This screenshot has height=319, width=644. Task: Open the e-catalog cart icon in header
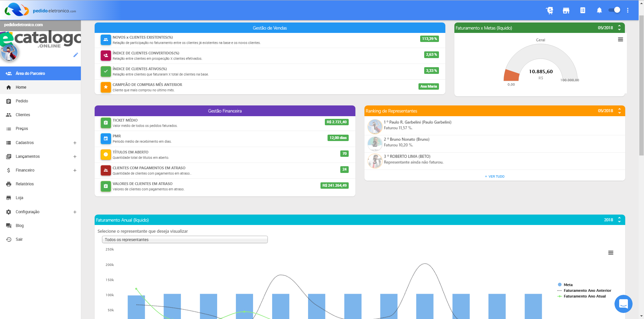pyautogui.click(x=549, y=10)
